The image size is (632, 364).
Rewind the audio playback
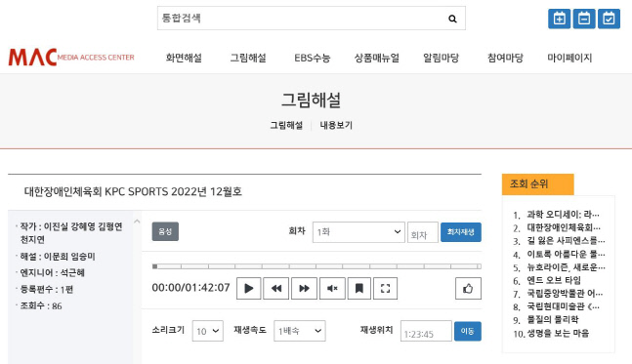[276, 288]
